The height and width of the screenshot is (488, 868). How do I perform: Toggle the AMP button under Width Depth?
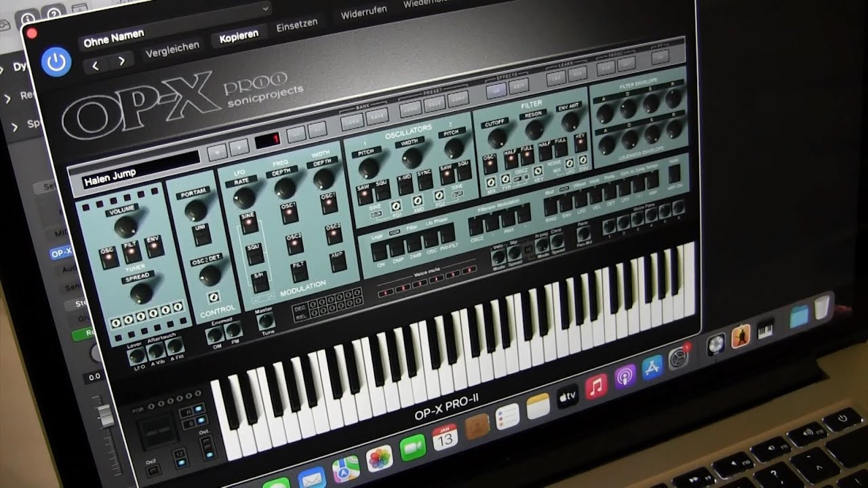pyautogui.click(x=337, y=261)
